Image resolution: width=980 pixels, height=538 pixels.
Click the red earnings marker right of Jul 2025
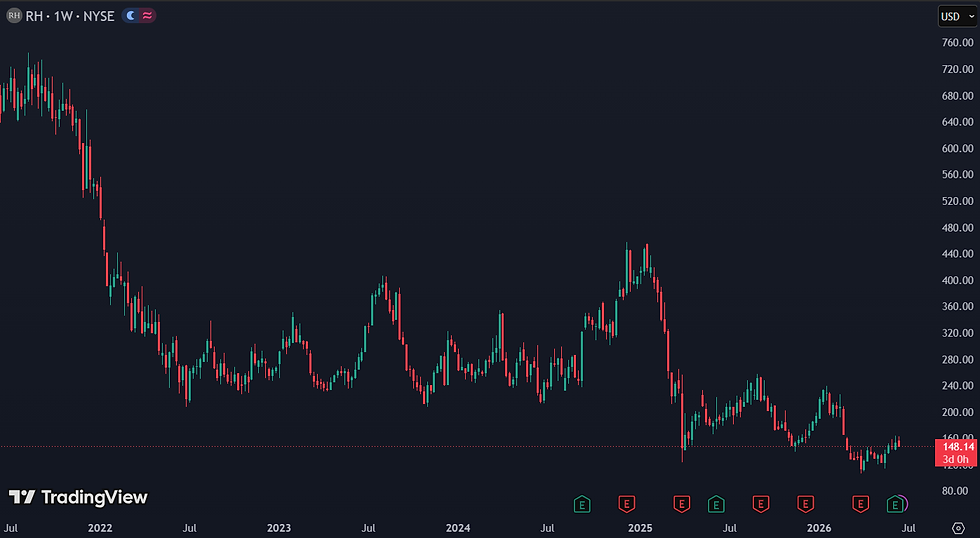(761, 504)
